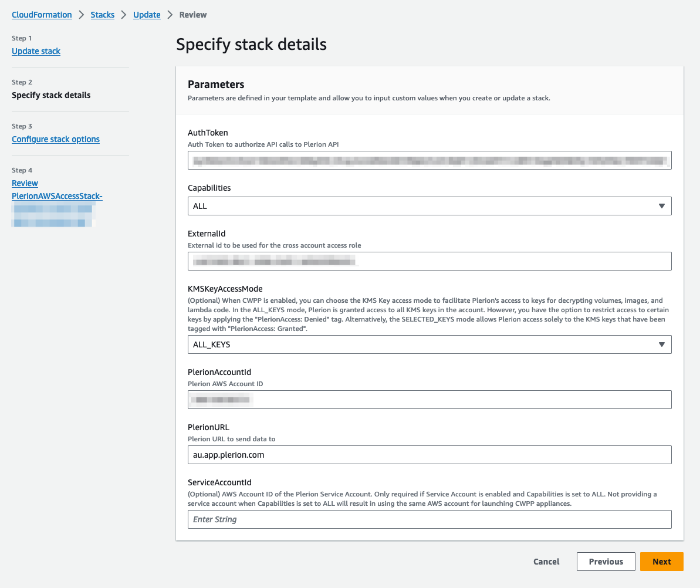Viewport: 700px width, 588px height.
Task: Click the PlerionURL field with au.app.plerion.com
Action: (430, 455)
